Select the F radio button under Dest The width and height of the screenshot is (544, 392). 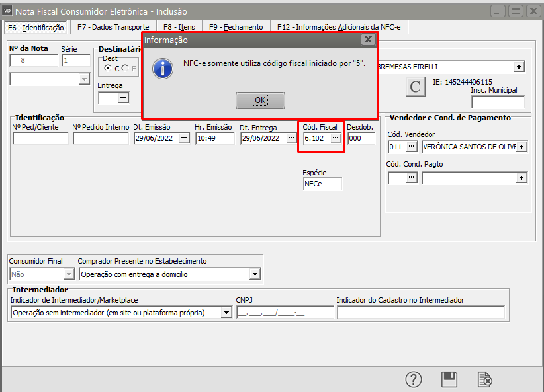click(124, 68)
